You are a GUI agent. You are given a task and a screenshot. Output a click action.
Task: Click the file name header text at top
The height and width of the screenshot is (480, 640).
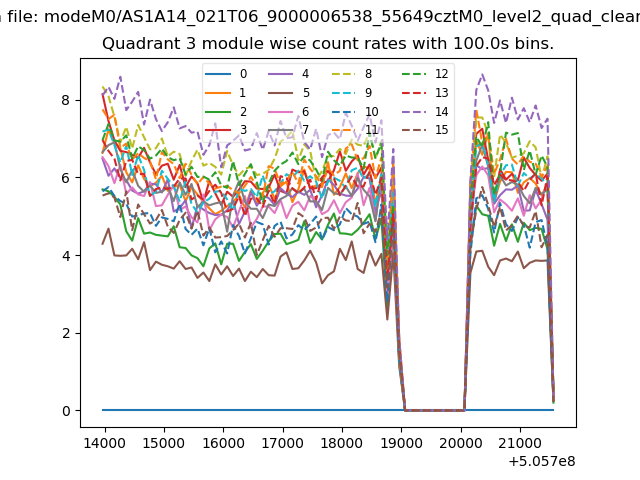(320, 16)
